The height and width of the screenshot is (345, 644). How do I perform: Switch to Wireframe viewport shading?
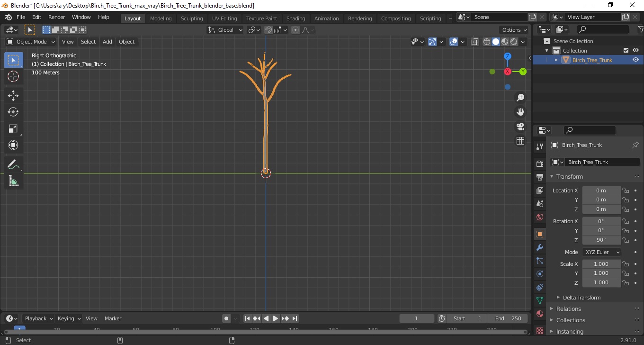[x=487, y=42]
